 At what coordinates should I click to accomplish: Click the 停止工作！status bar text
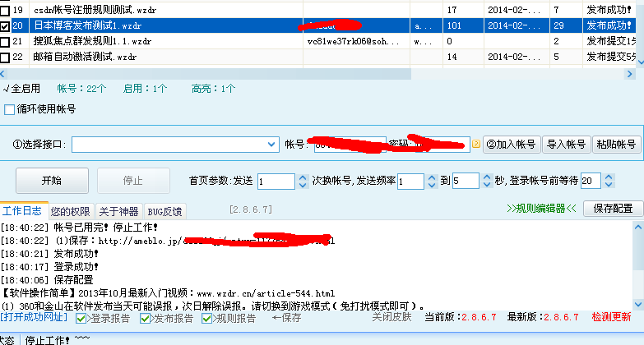click(47, 340)
